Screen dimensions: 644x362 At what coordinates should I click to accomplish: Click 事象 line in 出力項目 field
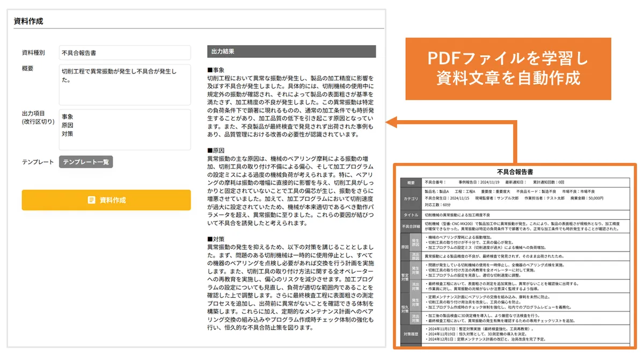click(68, 116)
